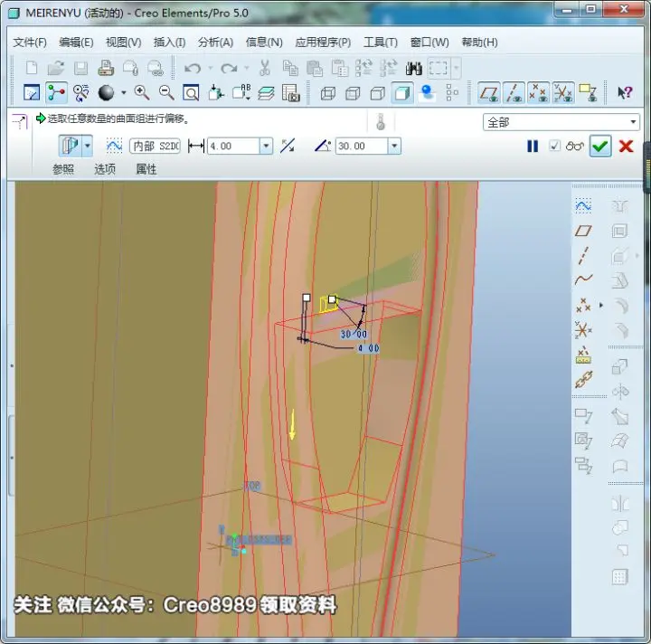Accept the feature with green checkmark
The image size is (651, 644).
tap(600, 147)
